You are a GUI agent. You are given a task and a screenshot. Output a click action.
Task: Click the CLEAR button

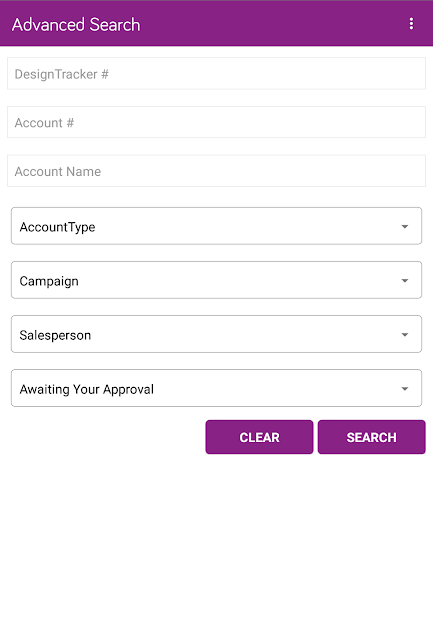pos(259,437)
